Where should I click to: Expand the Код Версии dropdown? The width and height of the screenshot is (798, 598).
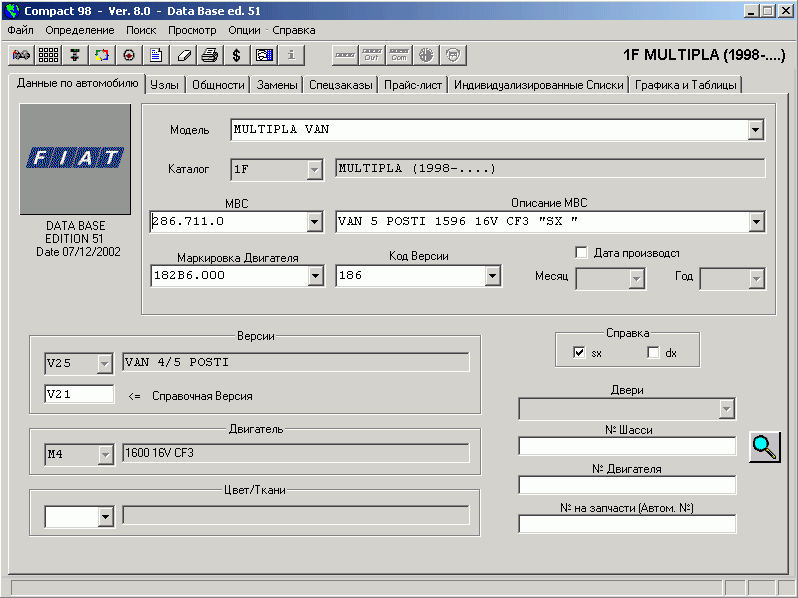(492, 276)
